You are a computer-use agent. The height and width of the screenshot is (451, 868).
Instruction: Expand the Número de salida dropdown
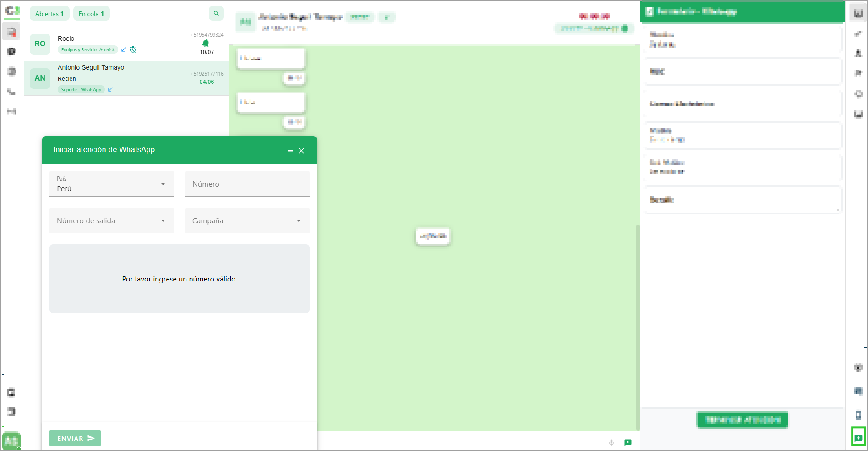click(111, 220)
